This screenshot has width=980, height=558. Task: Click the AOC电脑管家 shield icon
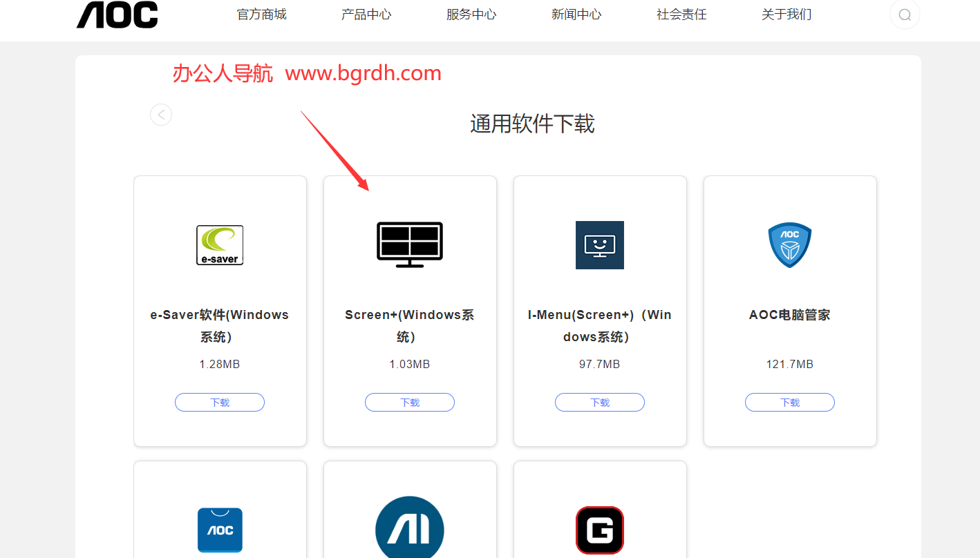tap(790, 245)
